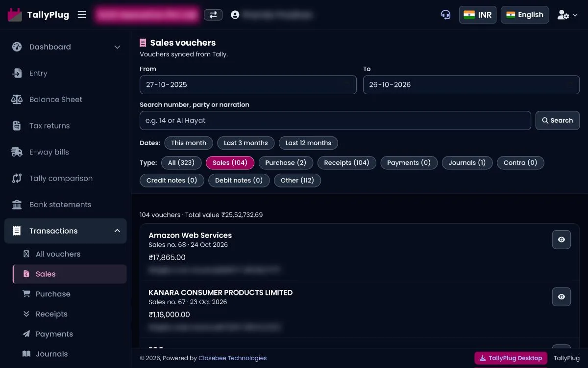Open the INR currency selector
The image size is (588, 368).
tap(478, 15)
